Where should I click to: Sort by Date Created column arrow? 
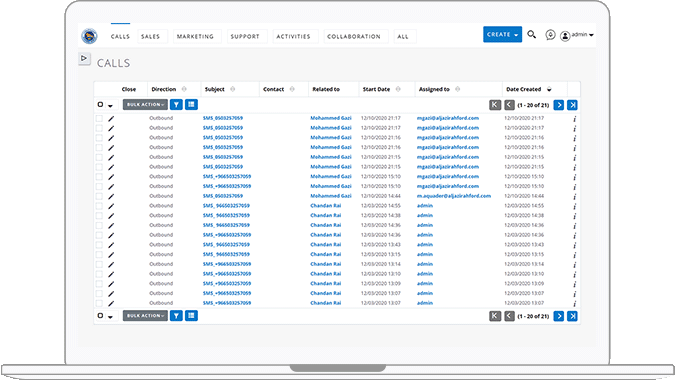point(549,90)
